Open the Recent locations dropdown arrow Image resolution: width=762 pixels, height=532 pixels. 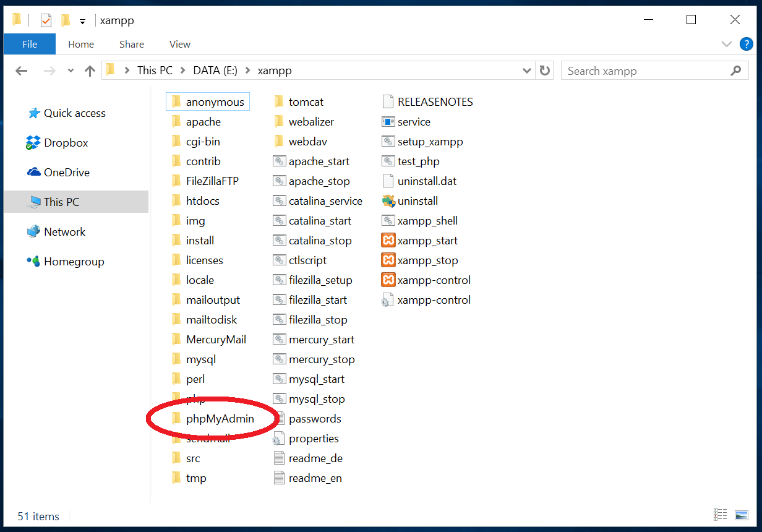tap(71, 71)
